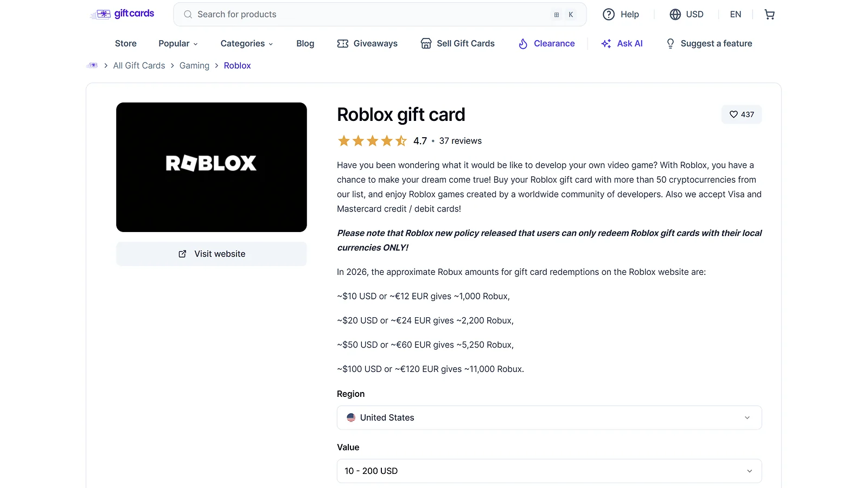Open the Blog menu item

pos(305,43)
